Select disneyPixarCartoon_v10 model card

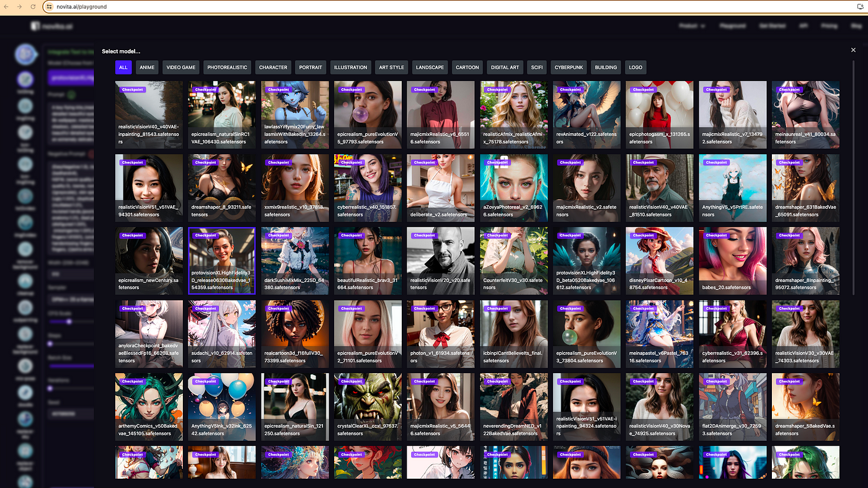click(x=660, y=260)
